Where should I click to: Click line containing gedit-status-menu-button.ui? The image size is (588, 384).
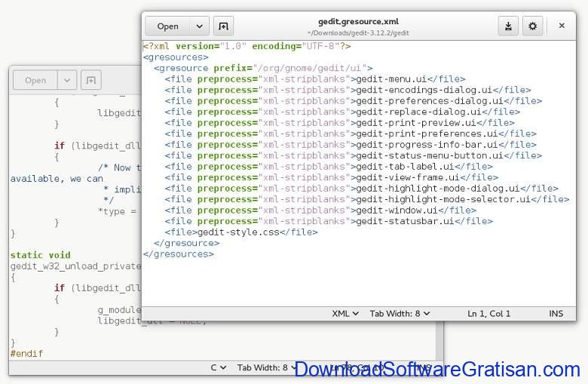pos(353,155)
